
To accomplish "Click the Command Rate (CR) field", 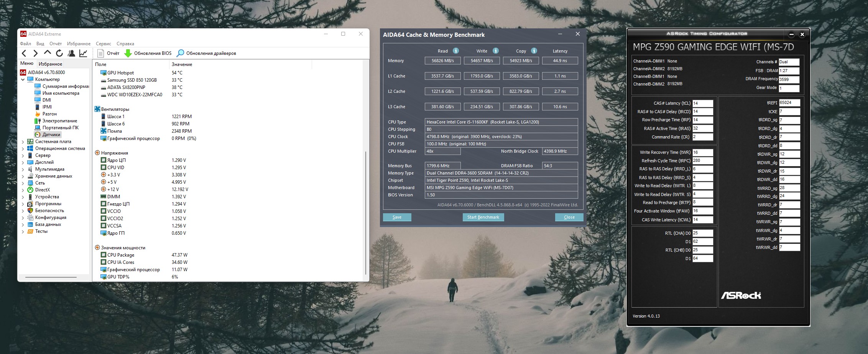I will pos(703,137).
